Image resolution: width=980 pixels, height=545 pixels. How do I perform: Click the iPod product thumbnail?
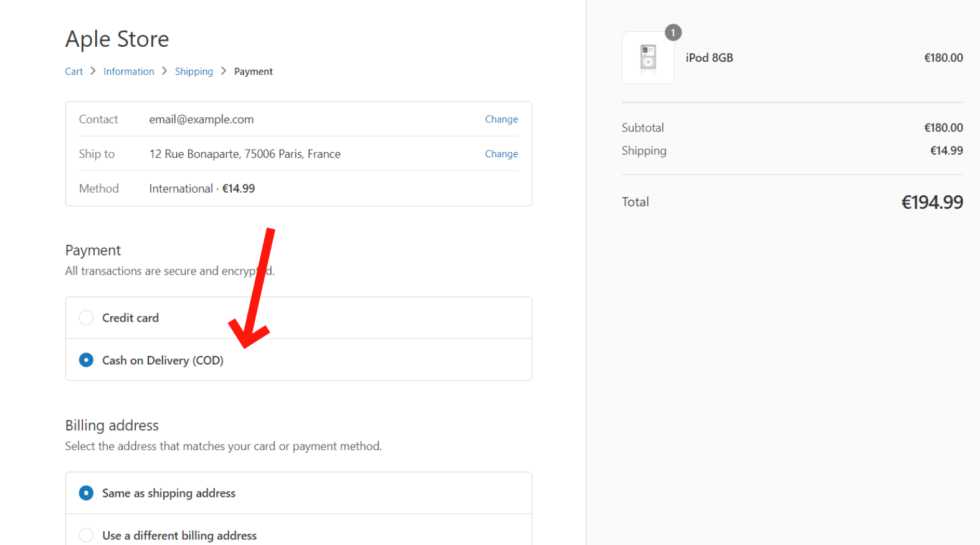point(648,58)
